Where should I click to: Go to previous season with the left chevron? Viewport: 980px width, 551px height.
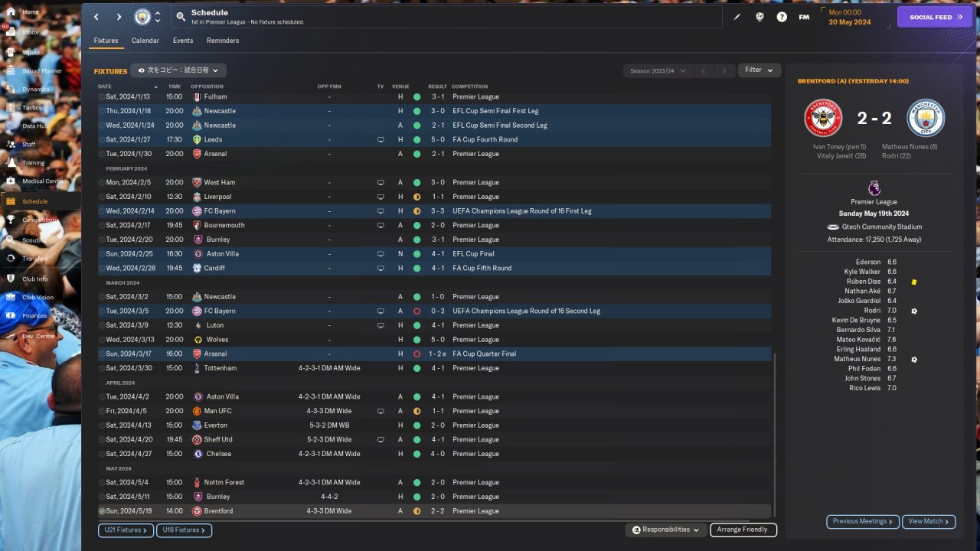(704, 70)
